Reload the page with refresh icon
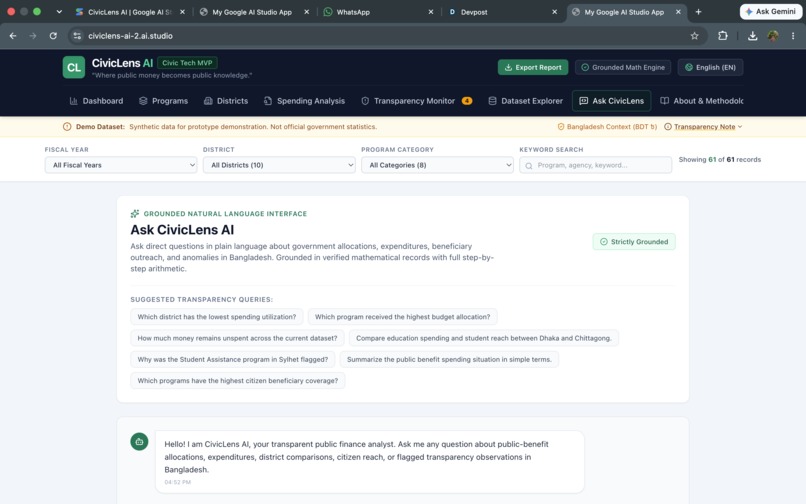 pos(53,36)
